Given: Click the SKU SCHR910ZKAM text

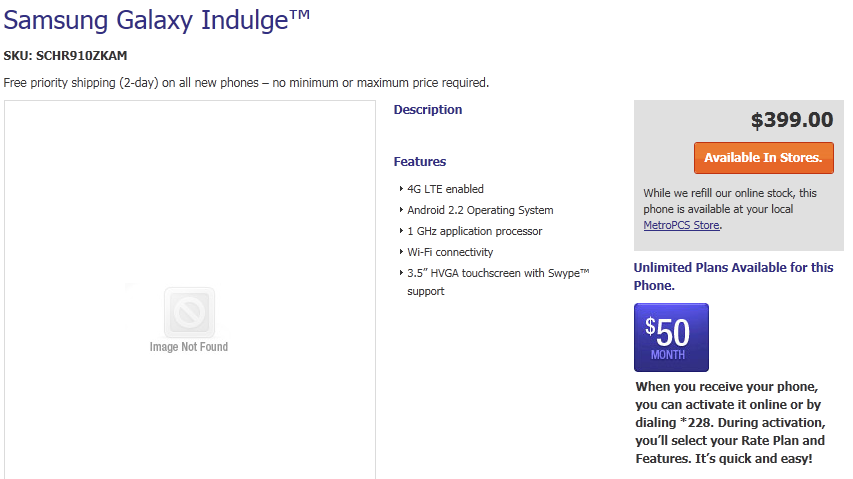Looking at the screenshot, I should pyautogui.click(x=66, y=56).
